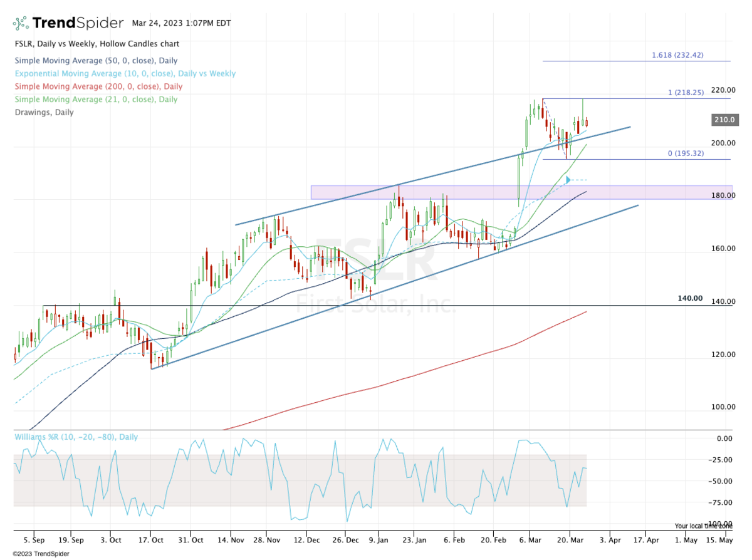This screenshot has width=752, height=560.
Task: Toggle the Simple Moving Average 50 legend entry
Action: (x=96, y=61)
